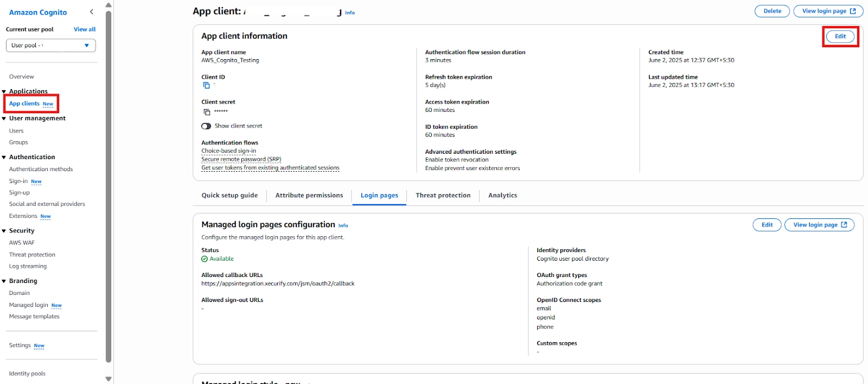Screen dimensions: 868x384
Task: Open AWS WAF in sidebar
Action: pos(22,243)
